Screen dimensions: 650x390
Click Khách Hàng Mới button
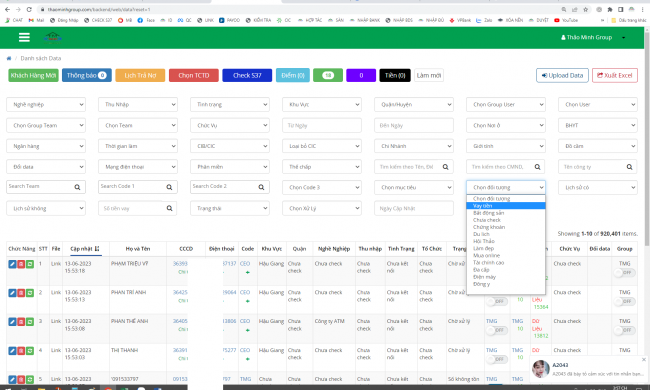click(34, 75)
